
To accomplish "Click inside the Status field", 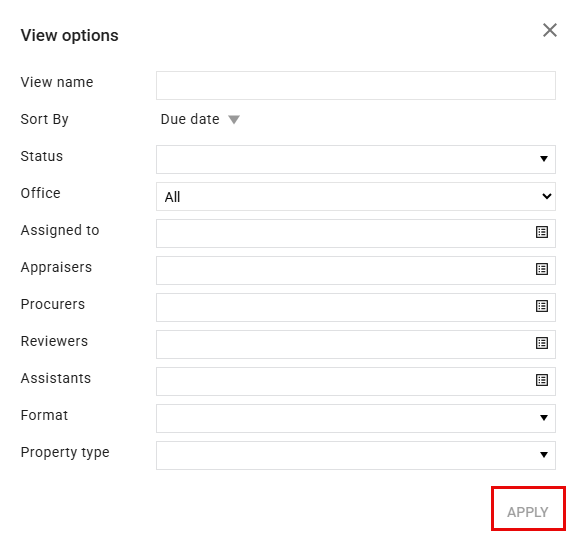I will (356, 159).
